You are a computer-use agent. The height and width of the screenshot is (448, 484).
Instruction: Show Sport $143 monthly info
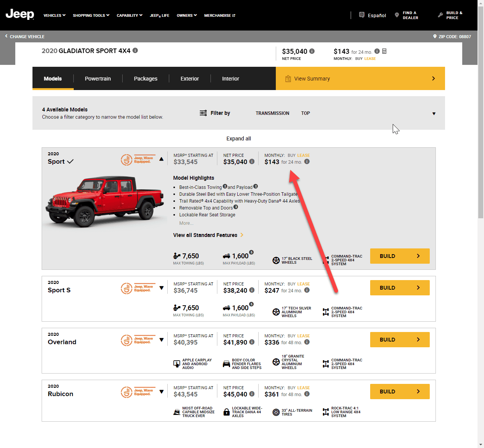point(307,161)
